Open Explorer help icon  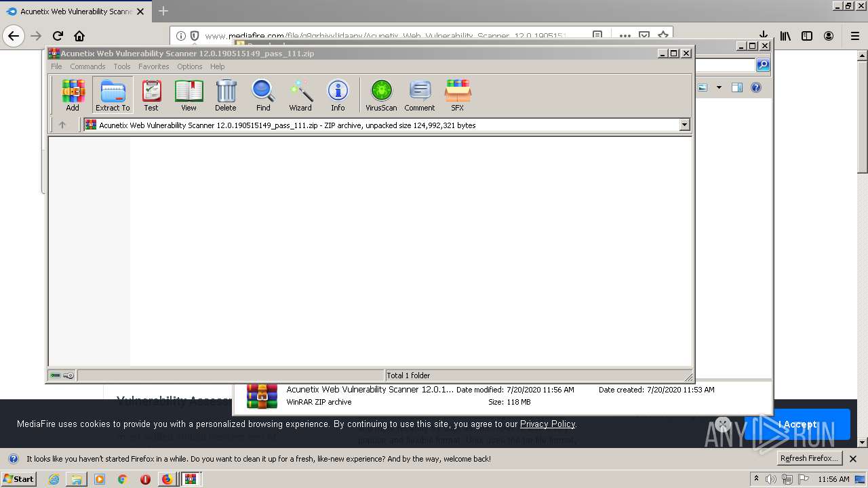[x=756, y=87]
